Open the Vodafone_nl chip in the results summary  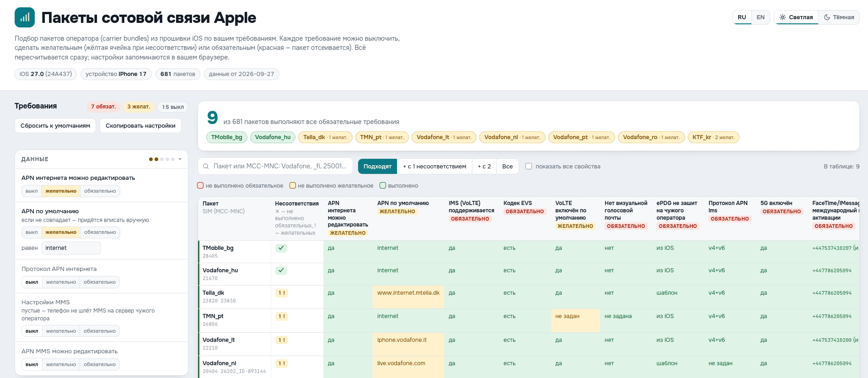512,137
